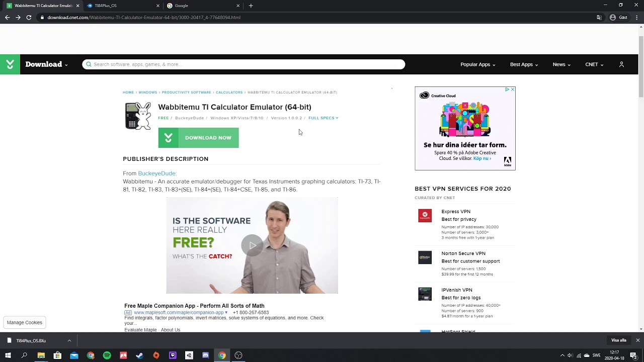The image size is (644, 362).
Task: Click the Free Maple Companion App ad headline
Action: point(194,306)
